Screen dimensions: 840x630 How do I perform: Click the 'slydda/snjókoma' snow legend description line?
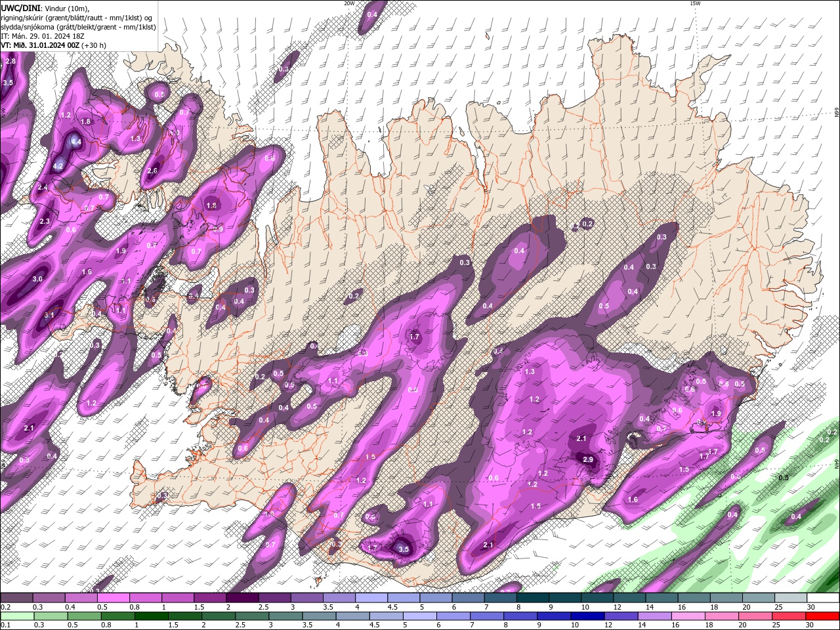point(78,26)
